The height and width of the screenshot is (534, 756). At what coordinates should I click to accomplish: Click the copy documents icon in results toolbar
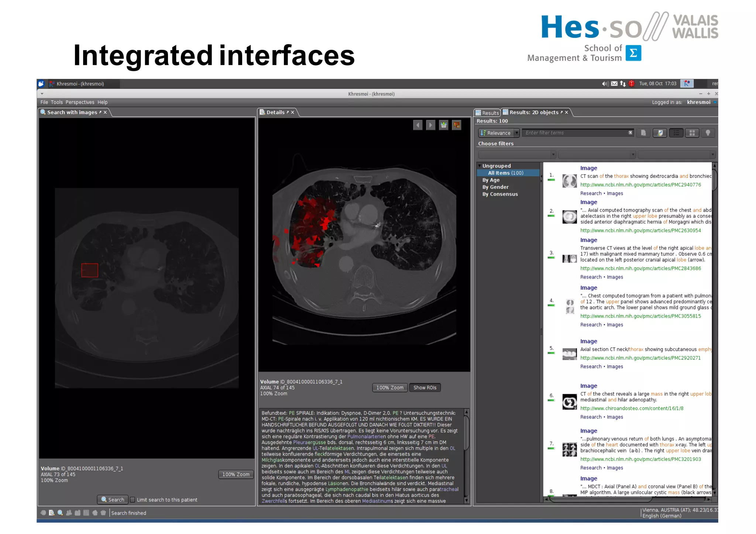[x=643, y=133]
